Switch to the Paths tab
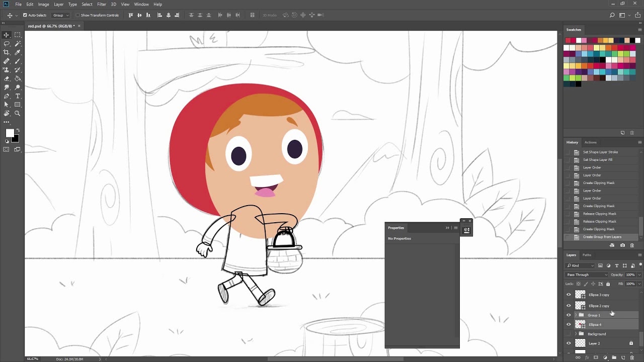 [587, 255]
